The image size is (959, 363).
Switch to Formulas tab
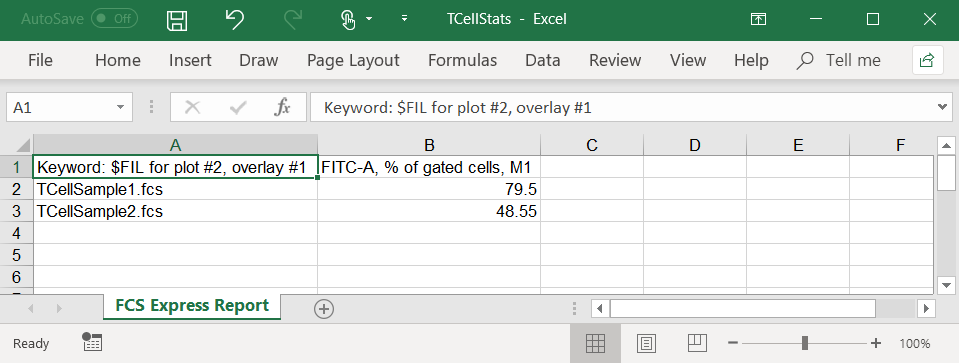[462, 60]
